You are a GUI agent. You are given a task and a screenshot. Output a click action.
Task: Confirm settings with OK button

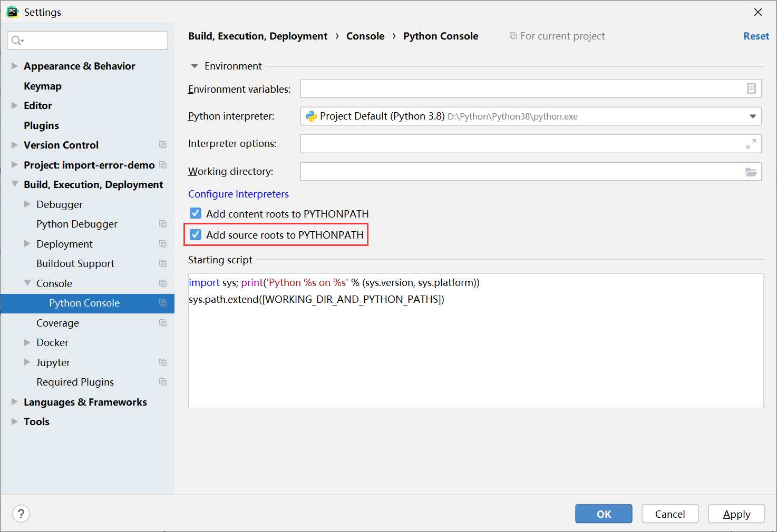pos(604,514)
